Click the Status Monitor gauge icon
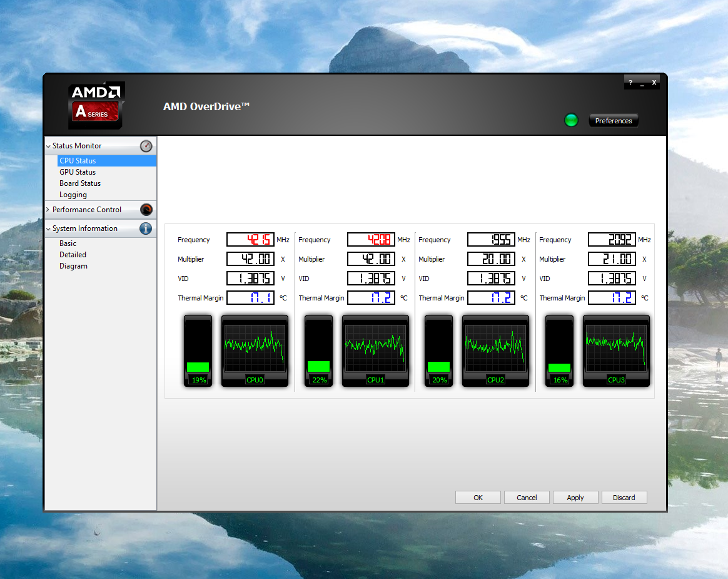 146,146
